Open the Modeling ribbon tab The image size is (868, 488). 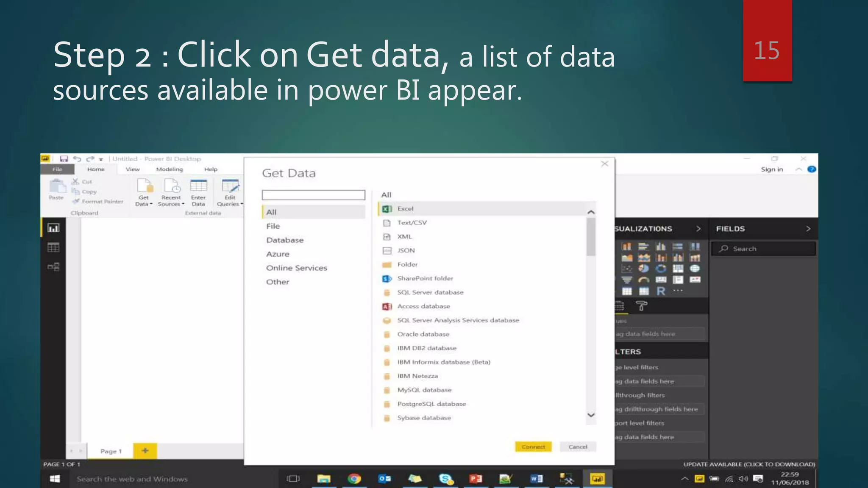pos(170,169)
